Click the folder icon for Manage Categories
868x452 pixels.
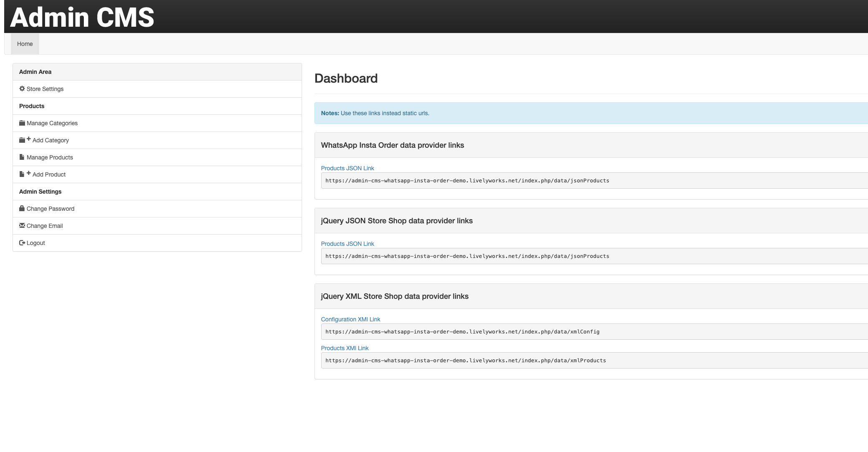click(22, 123)
